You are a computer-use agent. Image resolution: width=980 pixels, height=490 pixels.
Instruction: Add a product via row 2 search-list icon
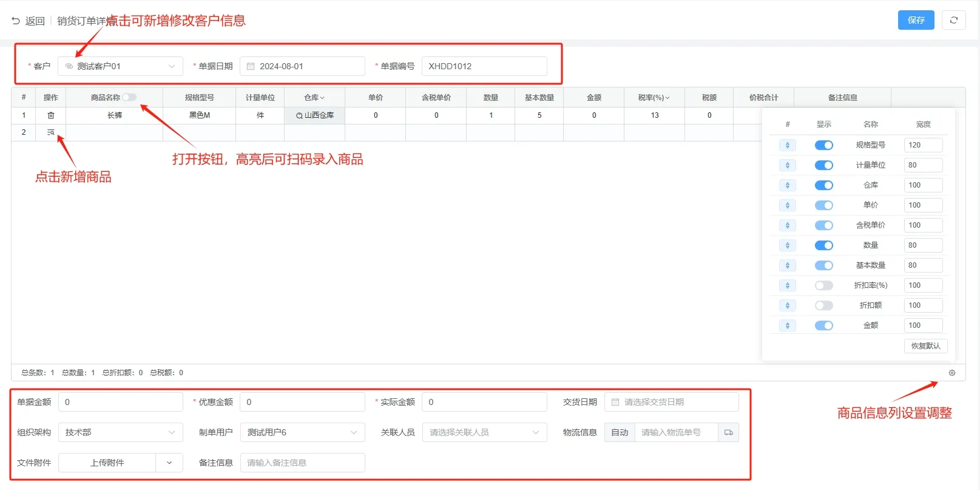[x=51, y=132]
